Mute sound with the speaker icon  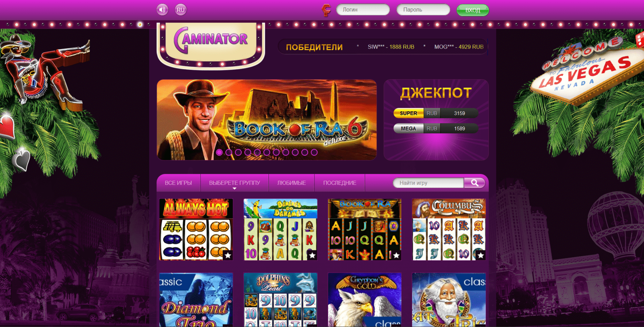pos(162,10)
